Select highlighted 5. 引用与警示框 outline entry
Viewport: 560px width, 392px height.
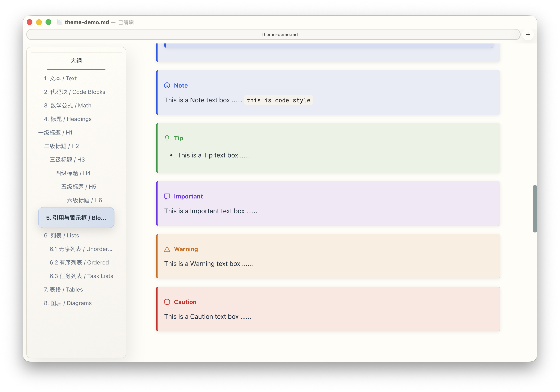[76, 218]
